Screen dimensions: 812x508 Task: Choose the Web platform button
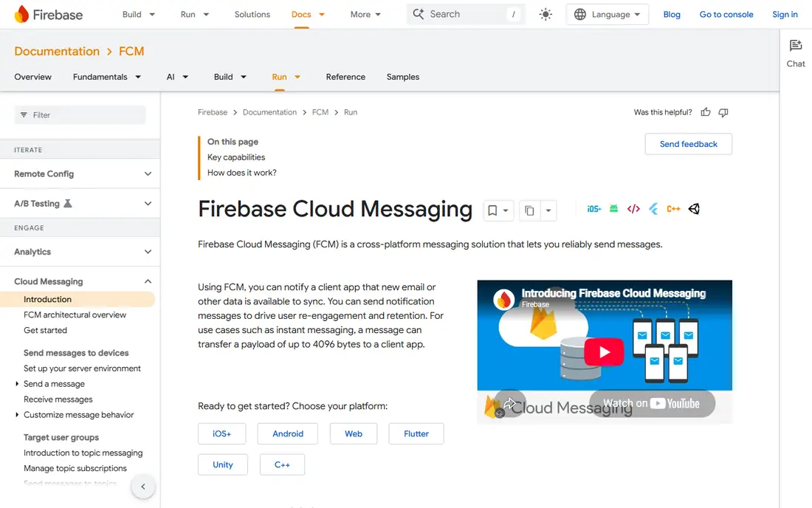[x=353, y=434]
